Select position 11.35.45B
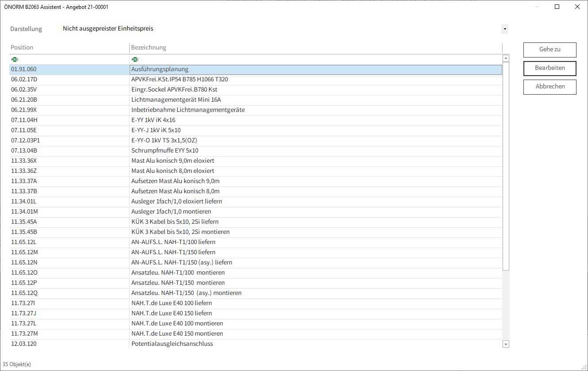The width and height of the screenshot is (588, 371). click(x=24, y=232)
